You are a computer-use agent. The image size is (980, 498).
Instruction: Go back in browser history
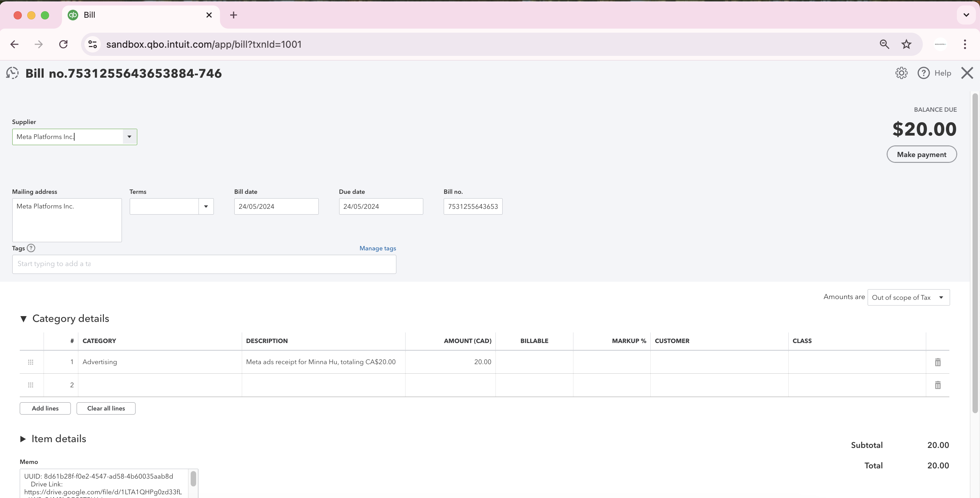click(x=14, y=45)
